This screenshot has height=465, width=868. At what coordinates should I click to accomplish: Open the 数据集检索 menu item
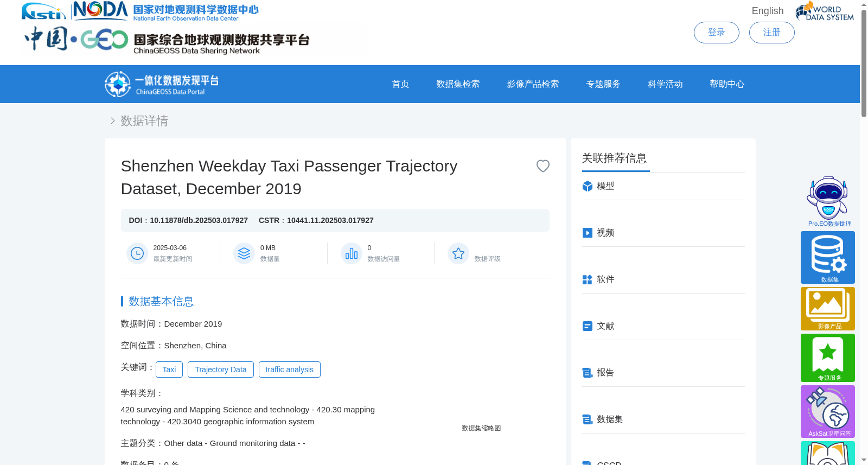(458, 84)
